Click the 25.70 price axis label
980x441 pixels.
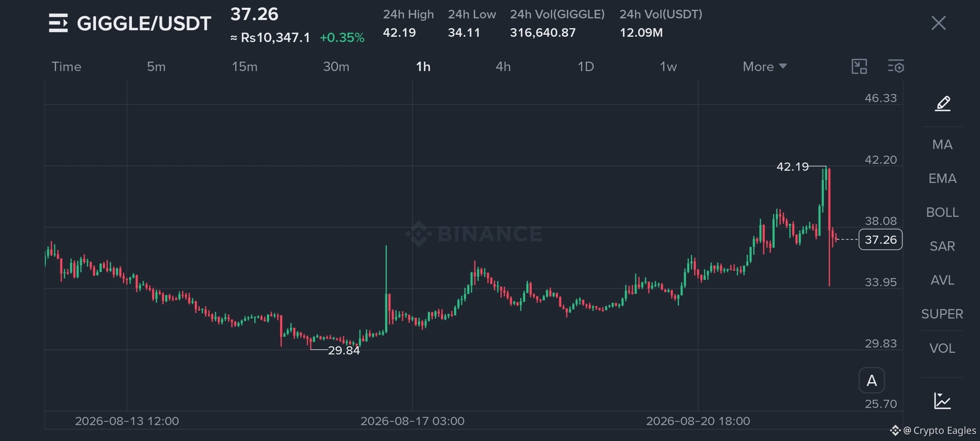(x=881, y=404)
